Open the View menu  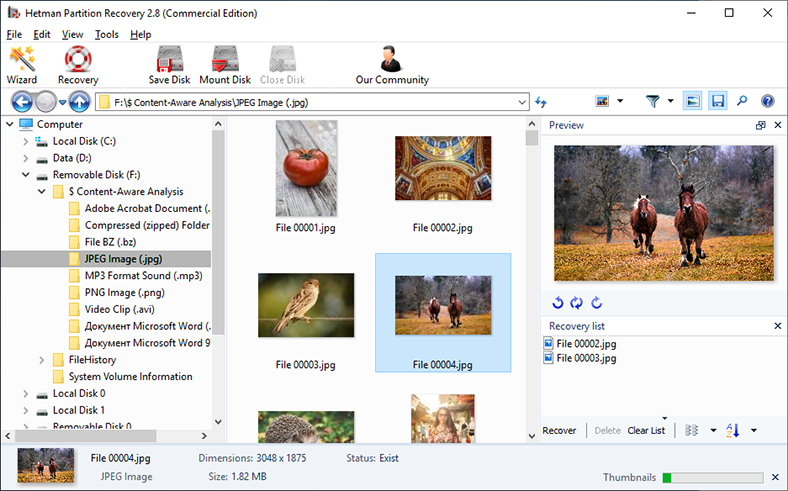[72, 35]
